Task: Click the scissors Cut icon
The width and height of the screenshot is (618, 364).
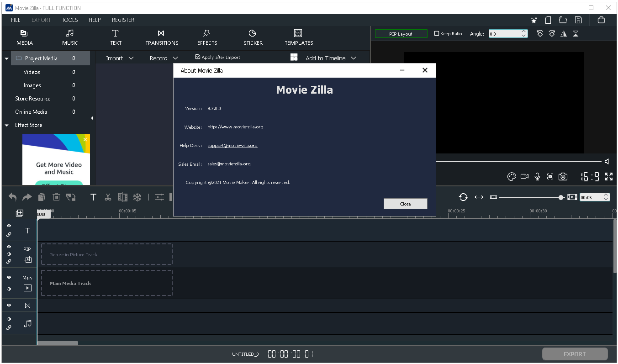Action: (108, 197)
